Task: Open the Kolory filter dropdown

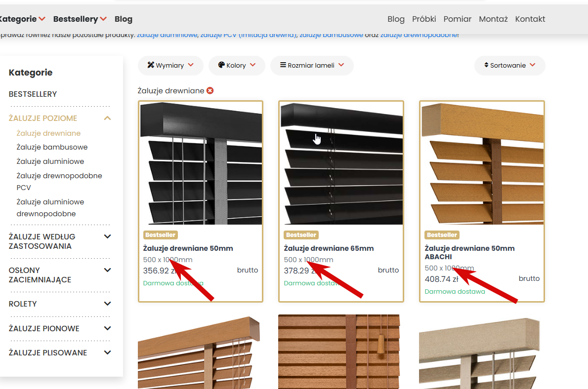Action: pyautogui.click(x=237, y=66)
